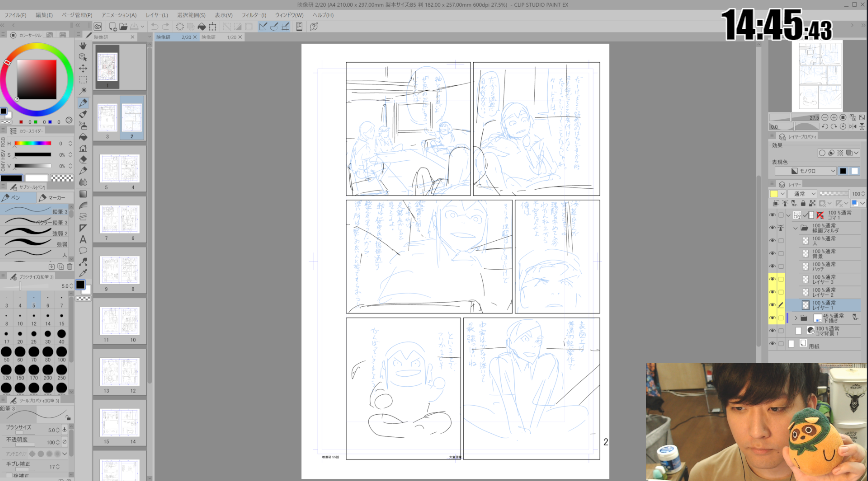This screenshot has height=481, width=868.
Task: Select the Gradient tool
Action: click(x=83, y=194)
